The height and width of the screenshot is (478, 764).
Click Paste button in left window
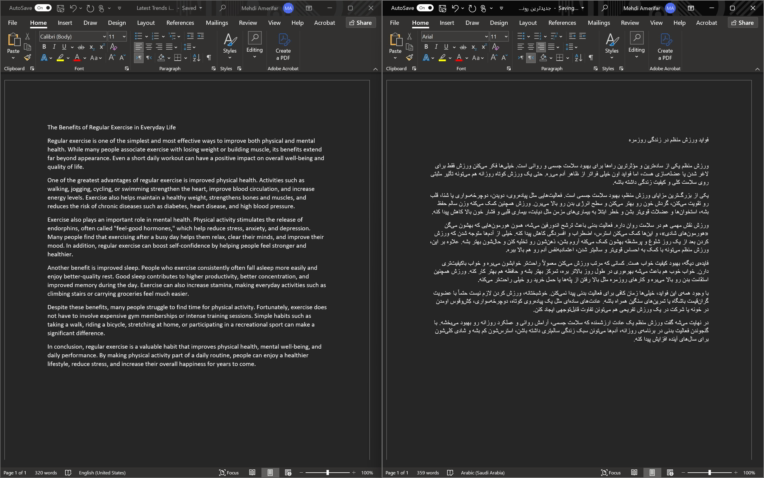(x=13, y=44)
